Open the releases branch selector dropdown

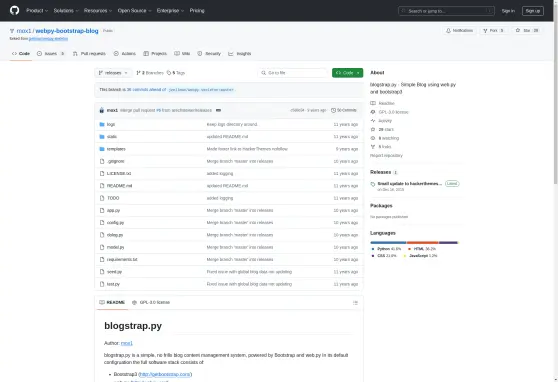coord(113,73)
